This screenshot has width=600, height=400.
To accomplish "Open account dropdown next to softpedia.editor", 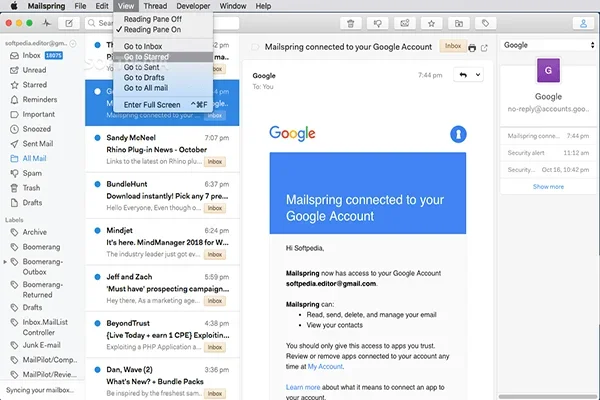I will pos(73,43).
